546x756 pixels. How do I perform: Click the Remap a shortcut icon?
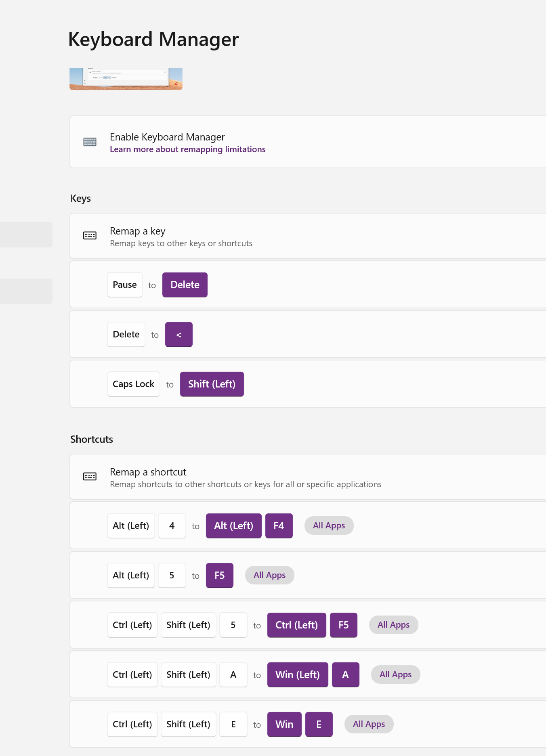(x=90, y=477)
